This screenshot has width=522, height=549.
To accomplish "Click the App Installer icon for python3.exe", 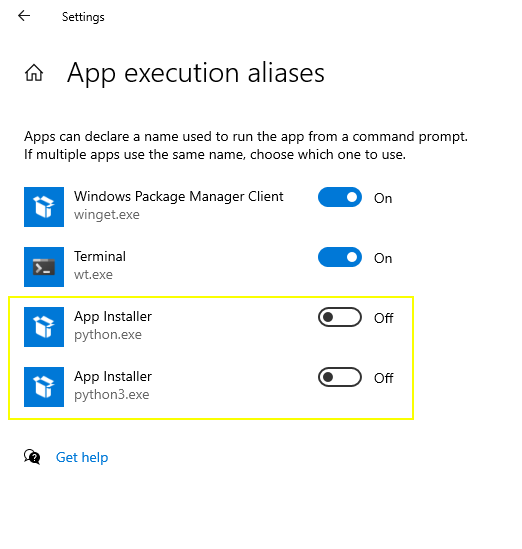I will click(x=44, y=387).
